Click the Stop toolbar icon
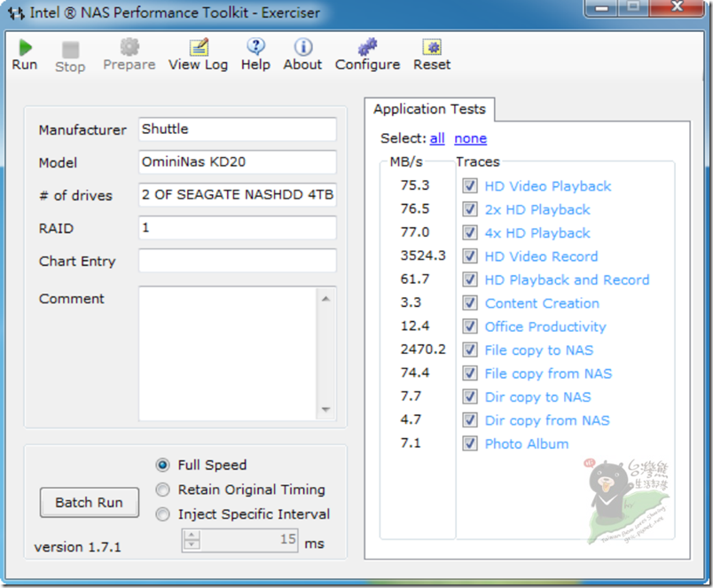This screenshot has height=588, width=713. click(x=70, y=50)
